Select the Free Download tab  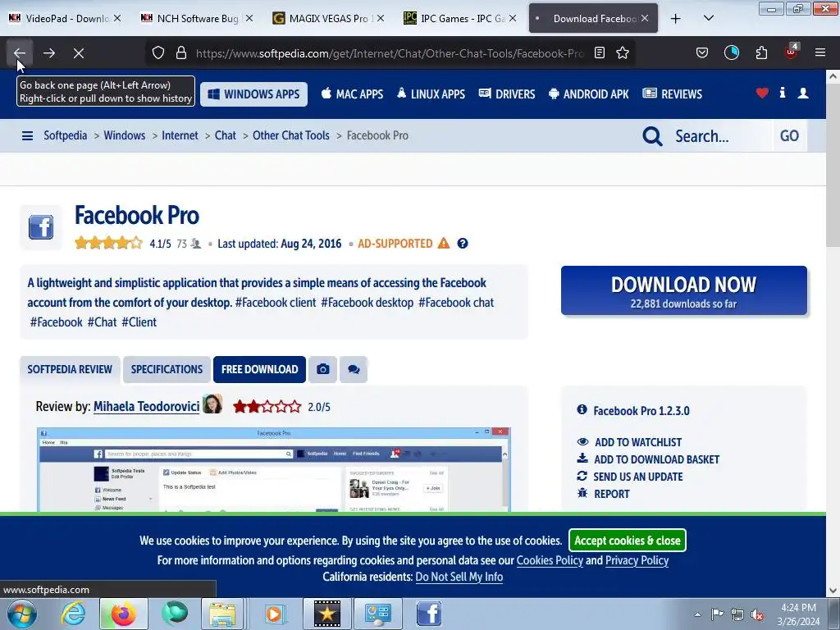tap(259, 370)
